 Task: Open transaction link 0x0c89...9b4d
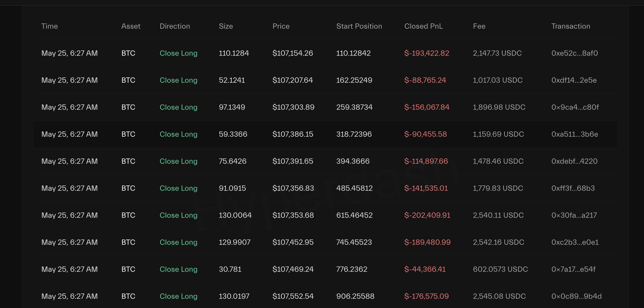(576, 296)
